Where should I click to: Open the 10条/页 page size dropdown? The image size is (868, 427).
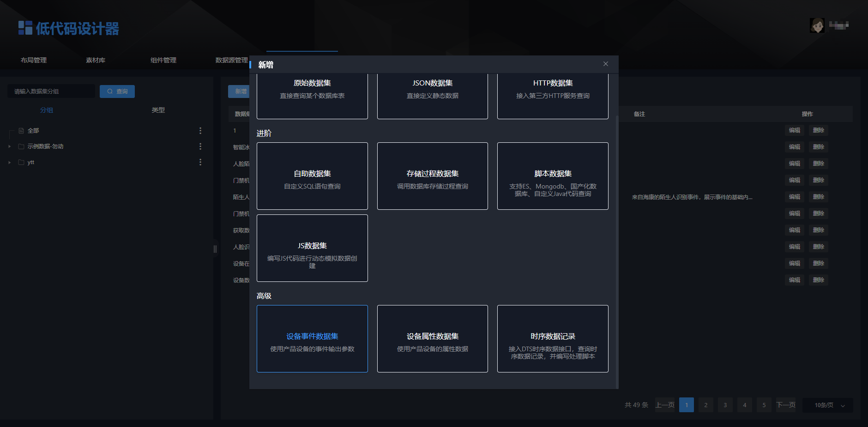828,405
